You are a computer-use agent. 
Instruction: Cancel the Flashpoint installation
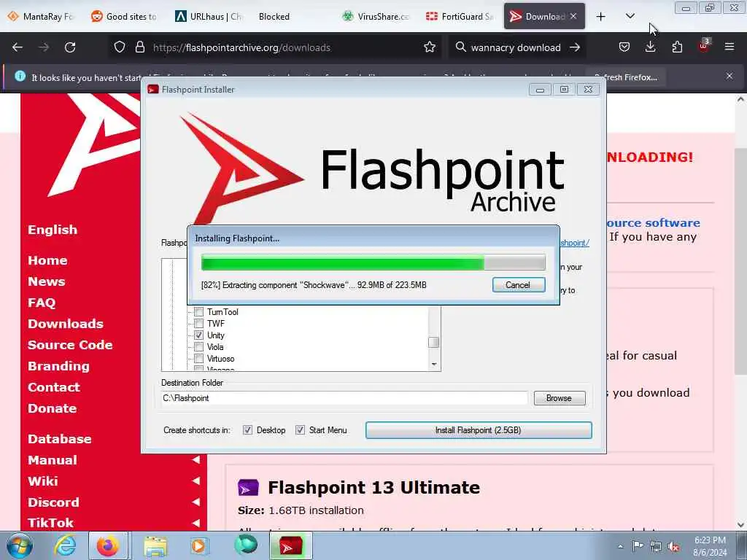click(x=519, y=285)
